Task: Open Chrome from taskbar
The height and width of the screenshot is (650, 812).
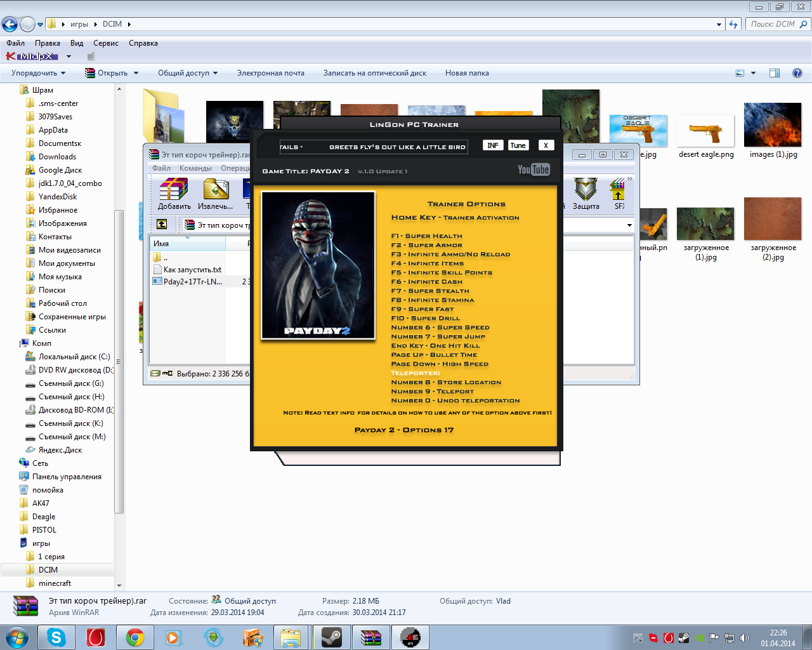Action: point(135,637)
